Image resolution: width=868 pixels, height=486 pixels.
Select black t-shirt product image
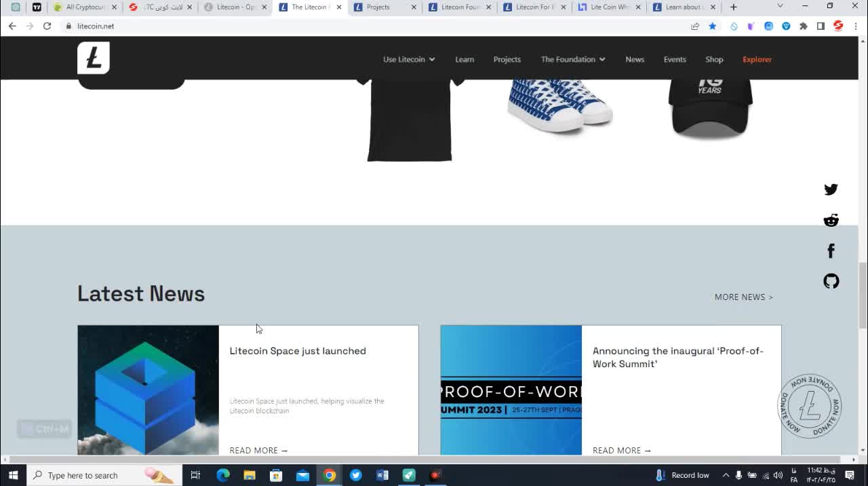(410, 120)
